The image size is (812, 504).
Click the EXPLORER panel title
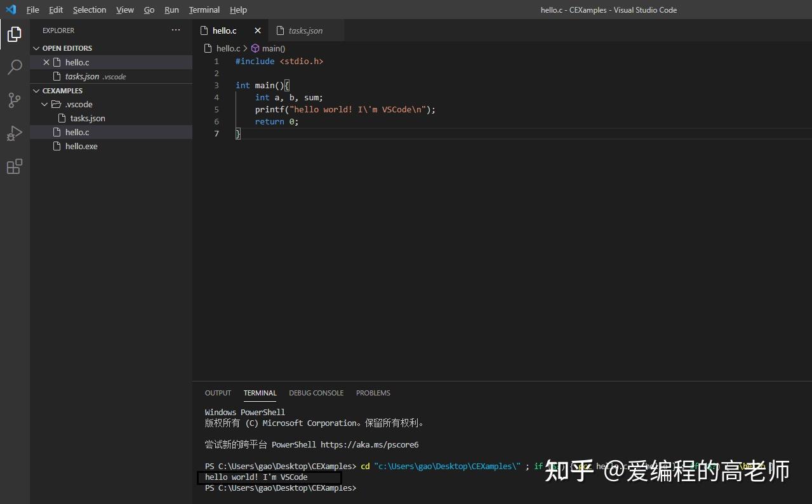coord(58,30)
